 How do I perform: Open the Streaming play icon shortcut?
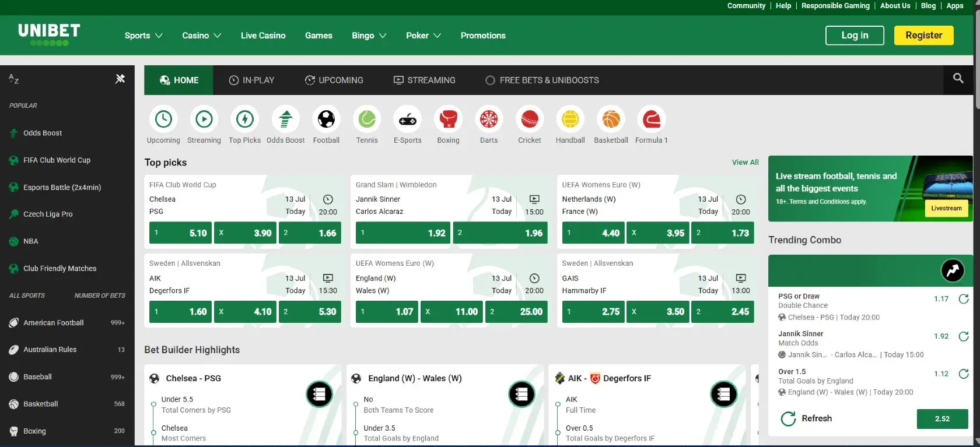204,119
